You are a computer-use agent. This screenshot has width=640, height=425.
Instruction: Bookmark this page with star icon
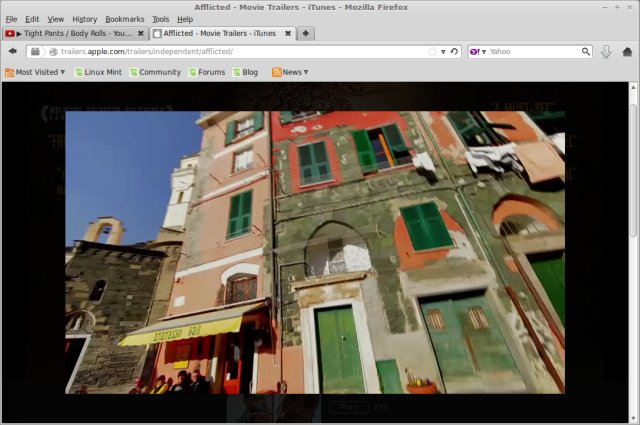click(x=432, y=51)
